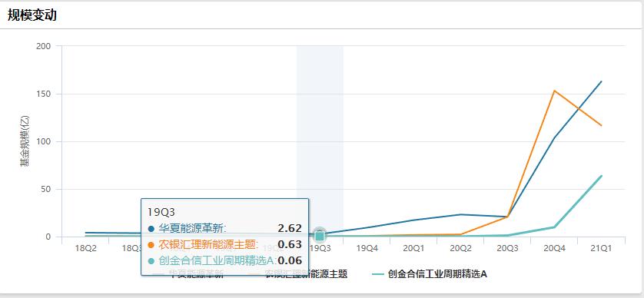The image size is (644, 298).
Task: Click 农银汇理新能源主题 label in the tooltip
Action: coord(208,245)
